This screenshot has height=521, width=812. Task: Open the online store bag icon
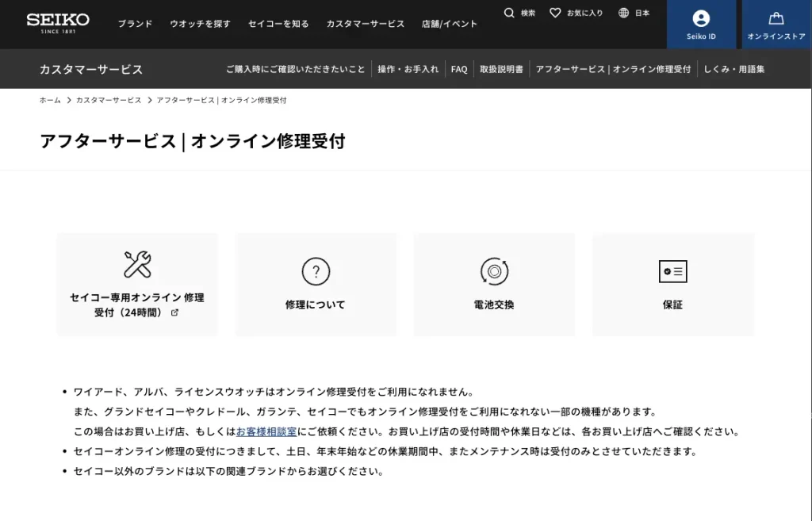point(776,19)
